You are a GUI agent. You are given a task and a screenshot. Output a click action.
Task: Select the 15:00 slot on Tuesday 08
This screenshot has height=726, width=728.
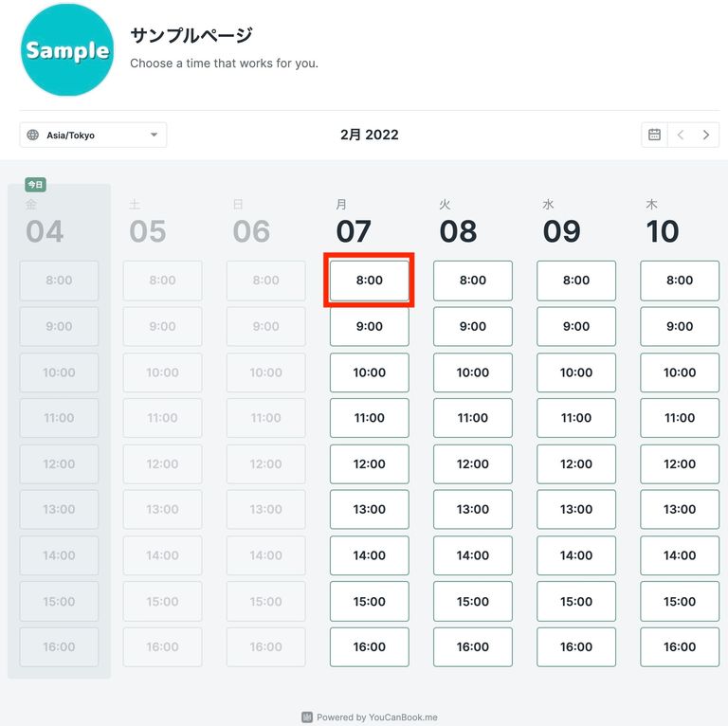click(x=473, y=601)
